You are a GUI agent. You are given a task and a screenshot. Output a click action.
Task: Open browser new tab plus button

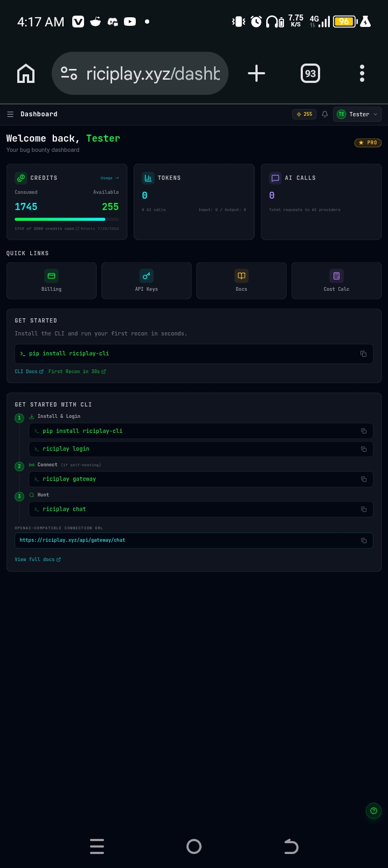coord(257,73)
